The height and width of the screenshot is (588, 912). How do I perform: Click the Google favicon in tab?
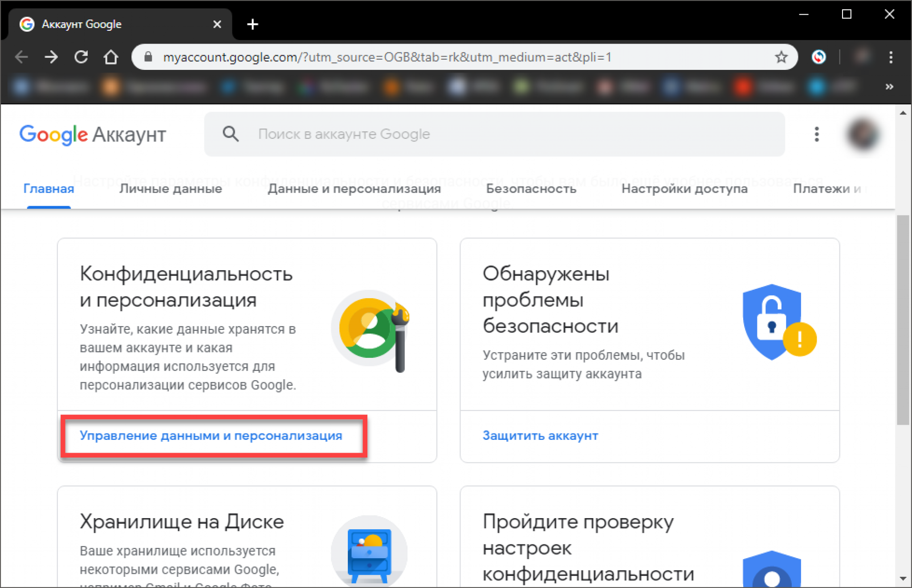pos(27,24)
